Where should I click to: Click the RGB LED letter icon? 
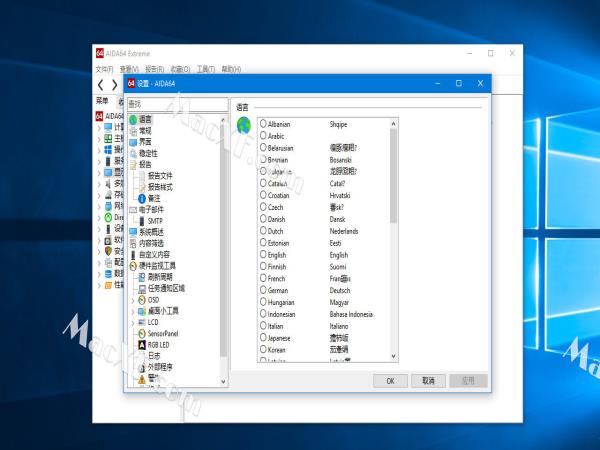142,345
